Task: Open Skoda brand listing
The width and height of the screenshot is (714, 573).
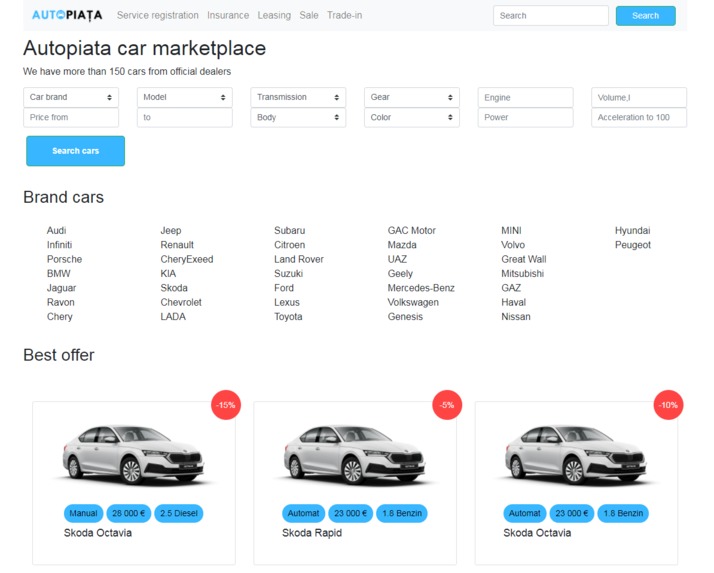Action: (174, 288)
